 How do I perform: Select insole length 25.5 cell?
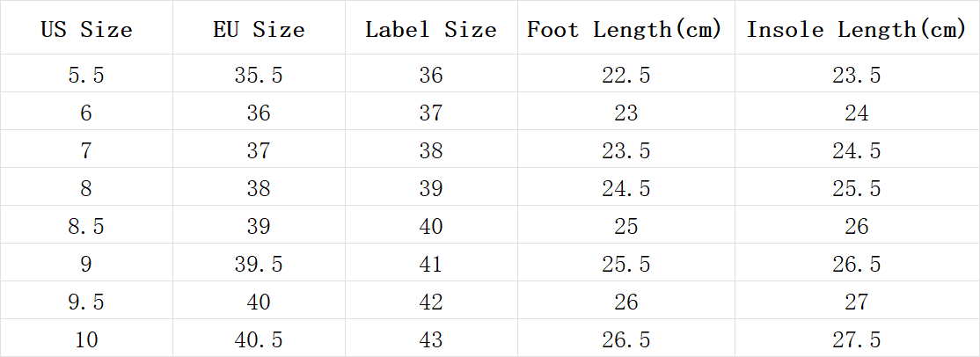(857, 187)
